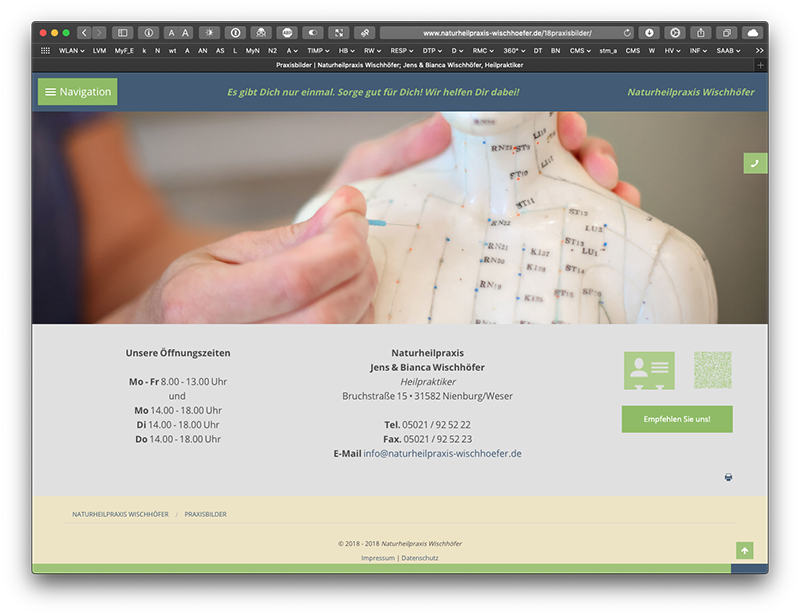Click the Safari sidebar toggle icon

(122, 33)
